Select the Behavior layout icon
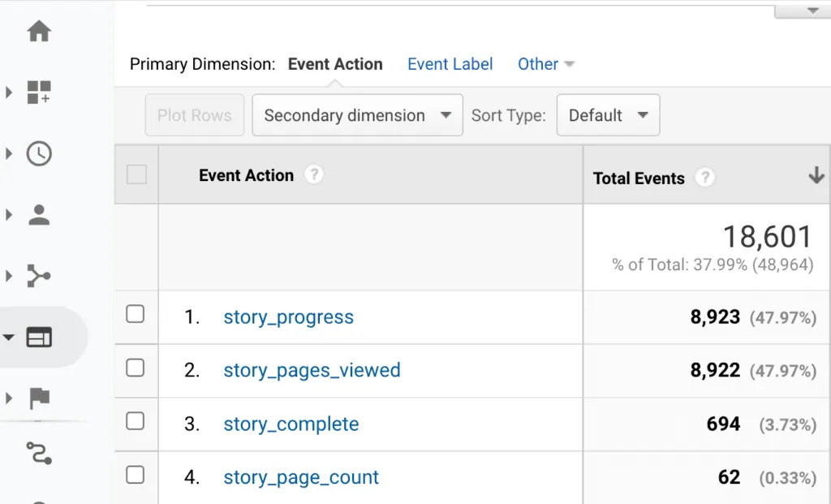Image resolution: width=831 pixels, height=504 pixels. tap(39, 337)
